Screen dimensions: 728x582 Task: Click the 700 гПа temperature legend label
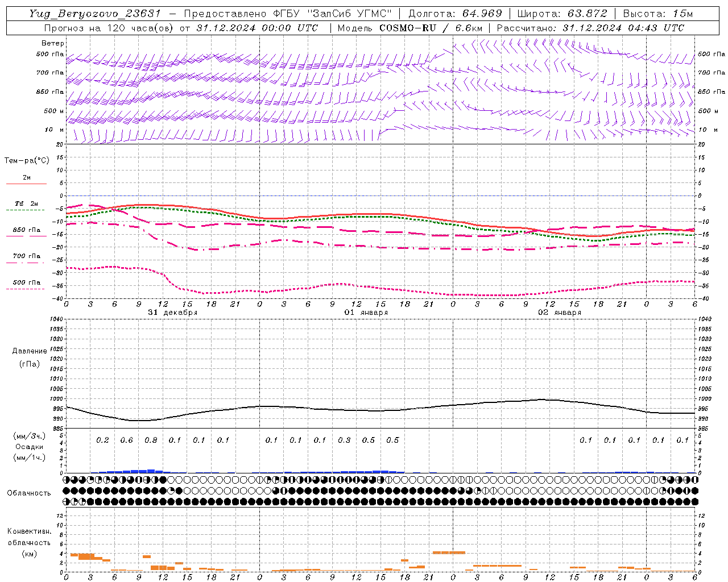pyautogui.click(x=27, y=256)
